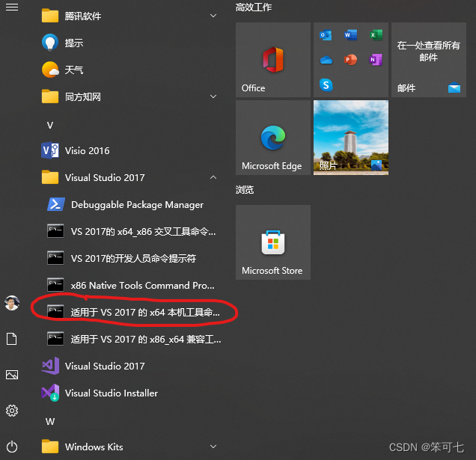Open VS 2017的 x64_x86 交叉工具命令 prompt
Image resolution: width=476 pixels, height=460 pixels.
point(132,232)
